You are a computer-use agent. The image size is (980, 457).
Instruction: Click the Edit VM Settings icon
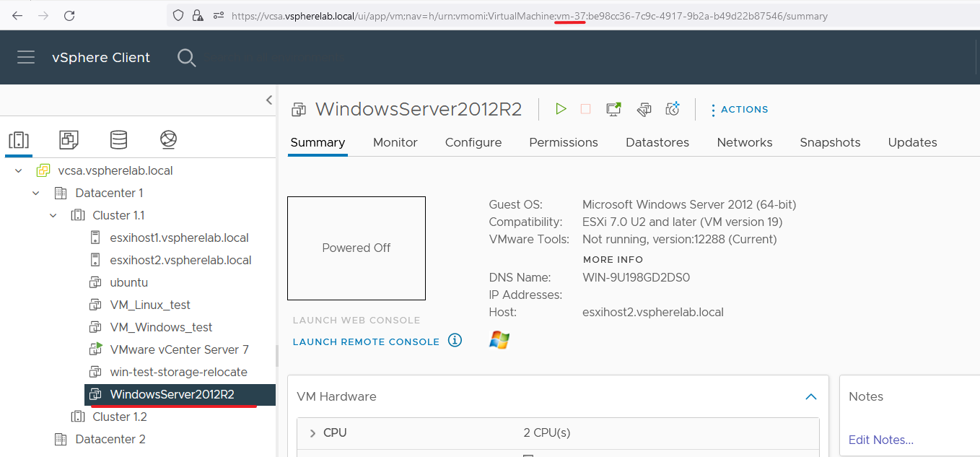click(x=643, y=108)
